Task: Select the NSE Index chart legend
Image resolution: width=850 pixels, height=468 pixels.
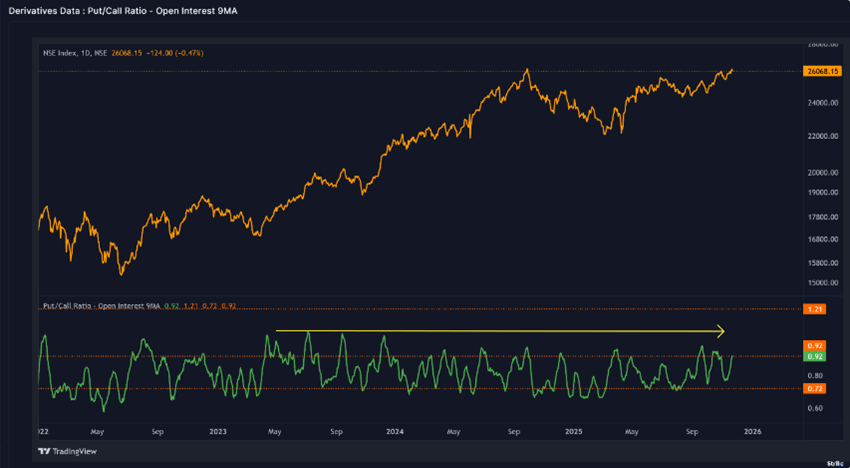Action: click(x=122, y=52)
